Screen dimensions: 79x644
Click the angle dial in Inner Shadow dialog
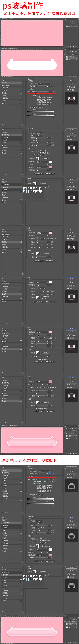click(x=37, y=239)
